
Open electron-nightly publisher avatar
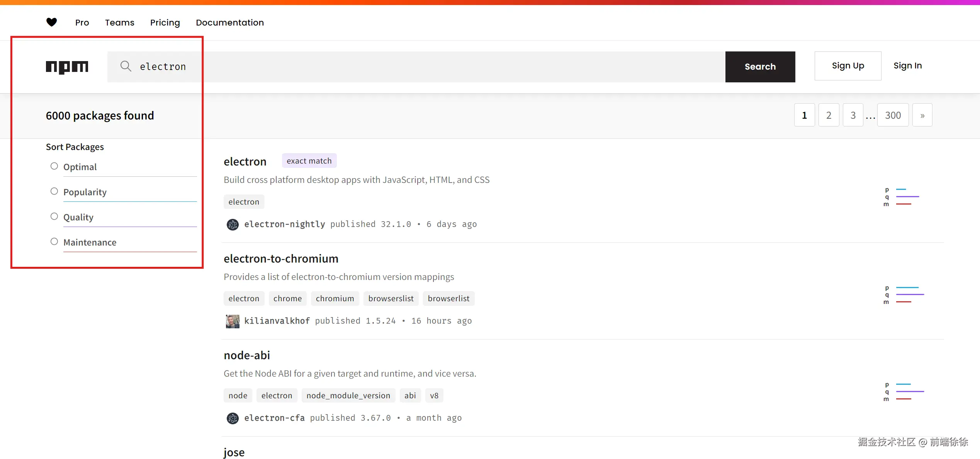click(233, 224)
